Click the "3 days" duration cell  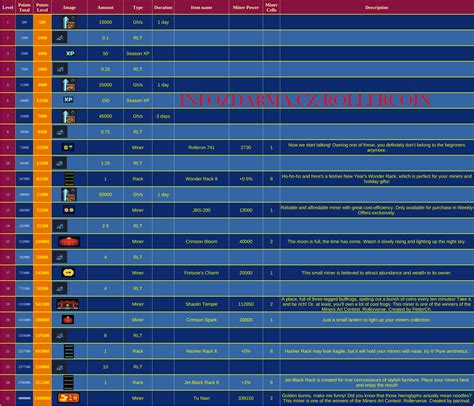pyautogui.click(x=163, y=116)
